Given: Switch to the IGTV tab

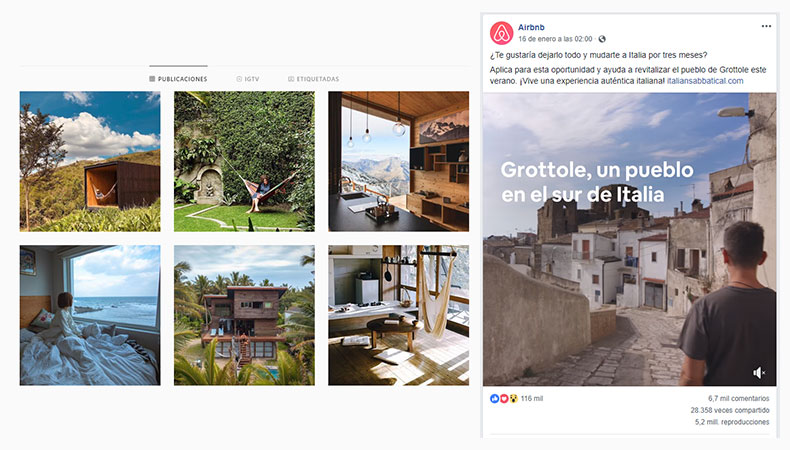Looking at the screenshot, I should coord(247,79).
